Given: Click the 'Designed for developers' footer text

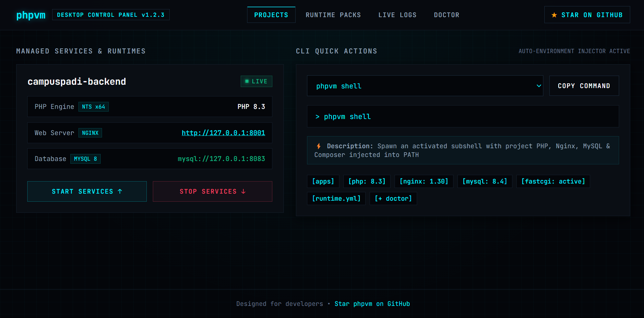Looking at the screenshot, I should pyautogui.click(x=280, y=304).
